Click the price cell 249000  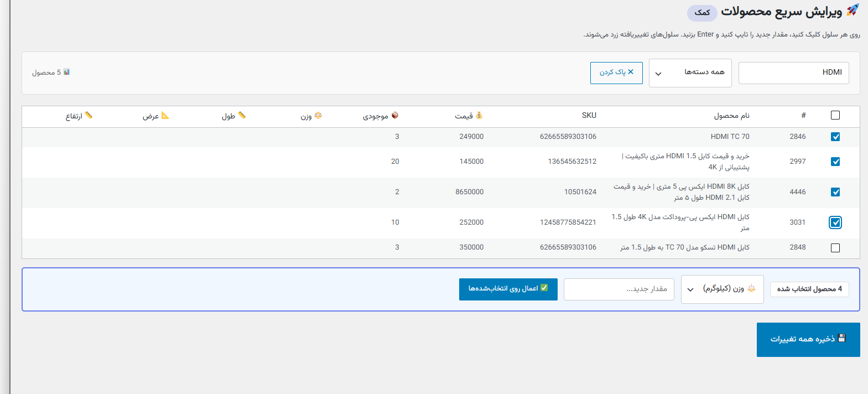coord(471,137)
